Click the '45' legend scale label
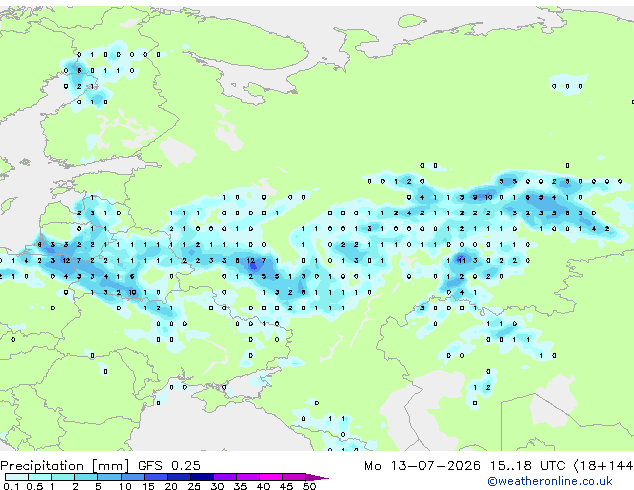634x490 pixels. (x=286, y=486)
